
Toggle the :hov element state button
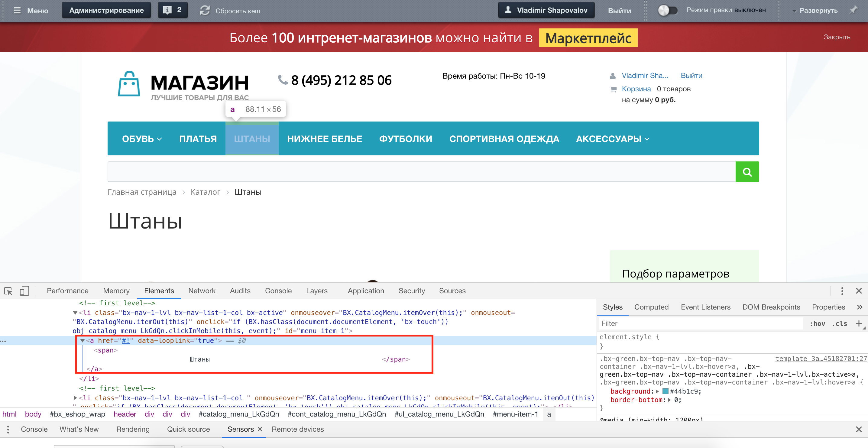pyautogui.click(x=817, y=324)
